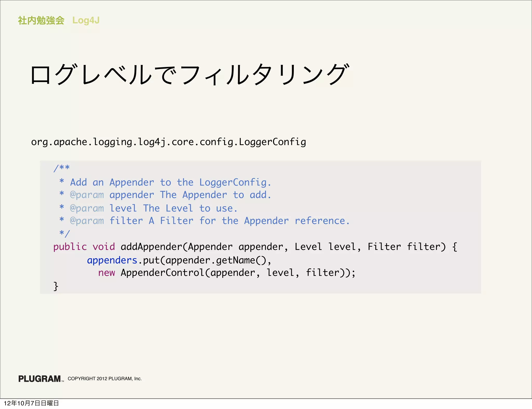Select the org.apache.logging.log4j.core.config.LoggerConfig class name
The image size is (532, 409).
[169, 142]
